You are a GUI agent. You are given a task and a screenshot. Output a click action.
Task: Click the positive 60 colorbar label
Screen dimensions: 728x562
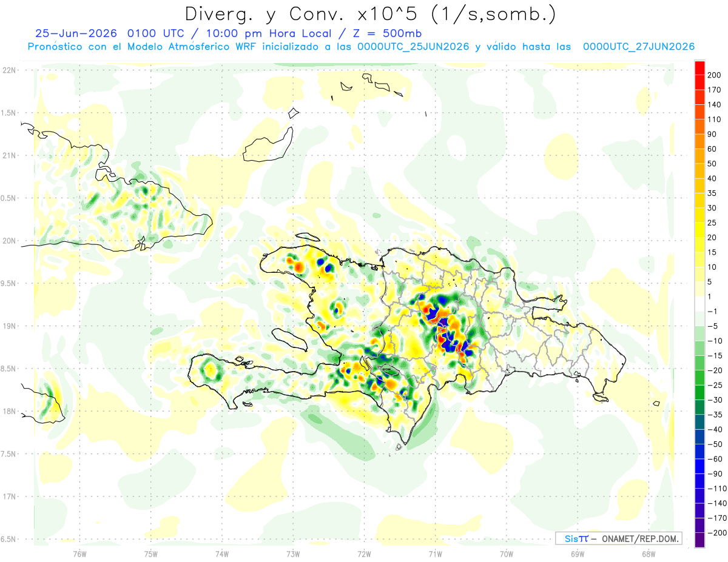click(712, 149)
